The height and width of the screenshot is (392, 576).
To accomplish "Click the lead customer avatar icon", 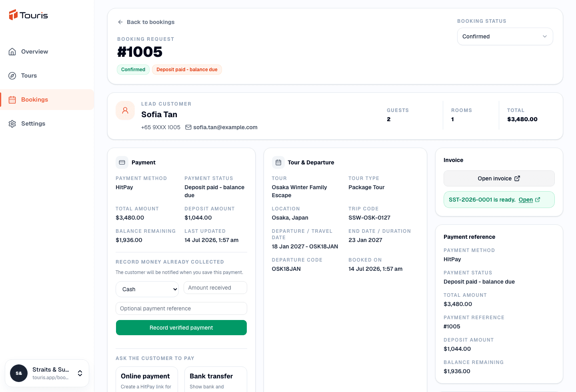I will coord(125,110).
